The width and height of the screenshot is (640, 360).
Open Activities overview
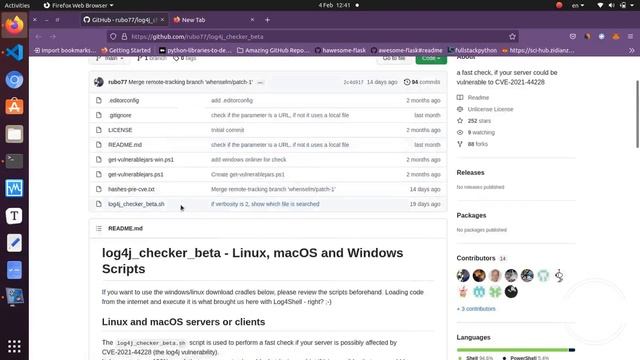[x=17, y=5]
